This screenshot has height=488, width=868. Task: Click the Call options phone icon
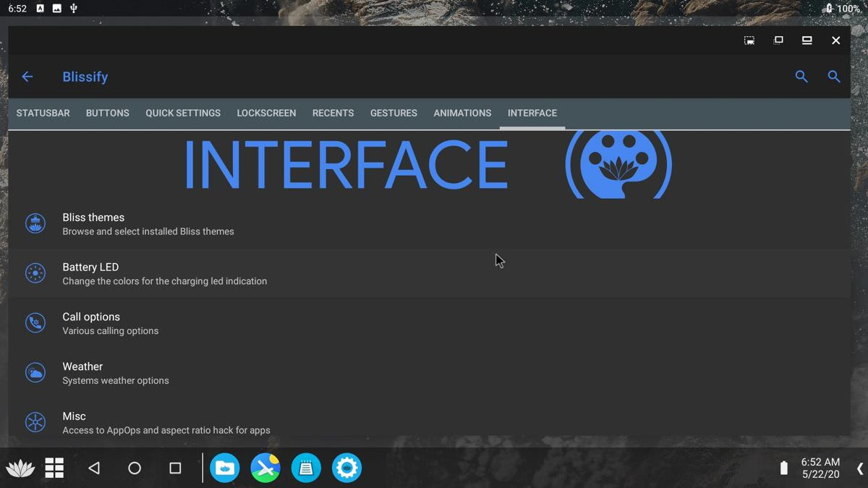coord(35,322)
